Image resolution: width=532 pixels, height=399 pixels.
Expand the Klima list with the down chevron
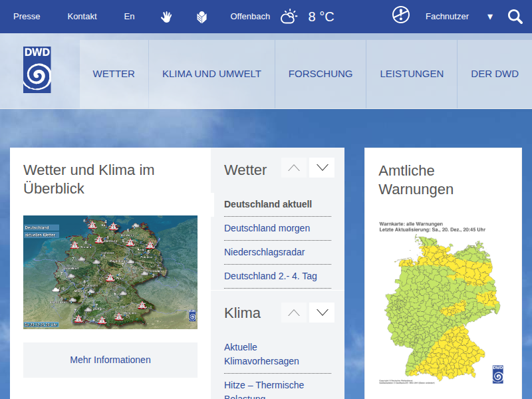coord(322,312)
